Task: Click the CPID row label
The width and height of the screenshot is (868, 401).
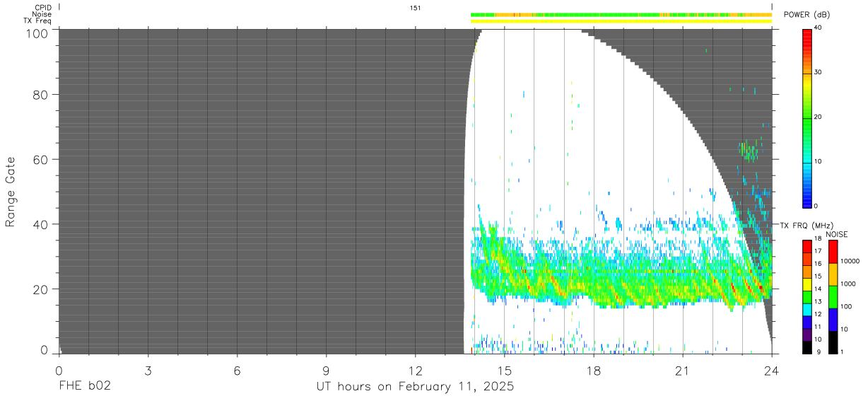Action: pyautogui.click(x=42, y=8)
